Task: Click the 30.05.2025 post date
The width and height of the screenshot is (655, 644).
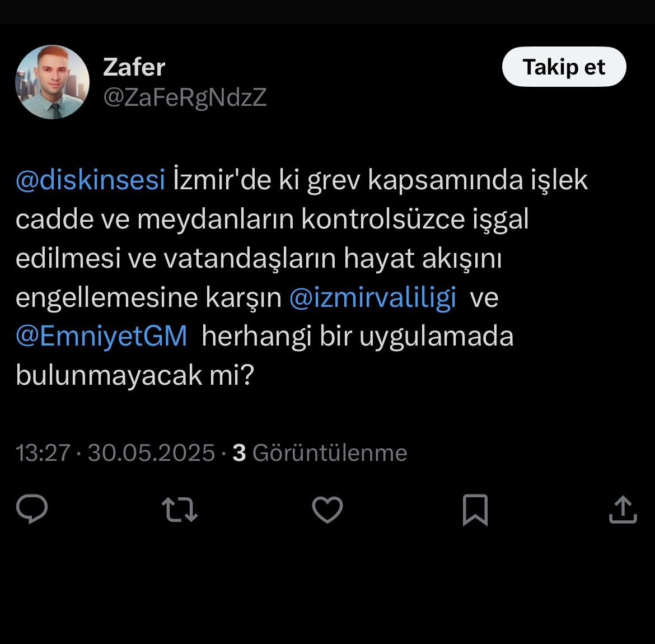Action: pos(151,453)
